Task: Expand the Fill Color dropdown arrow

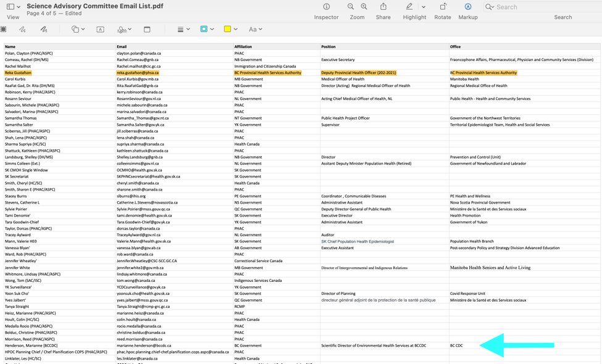Action: pos(235,29)
